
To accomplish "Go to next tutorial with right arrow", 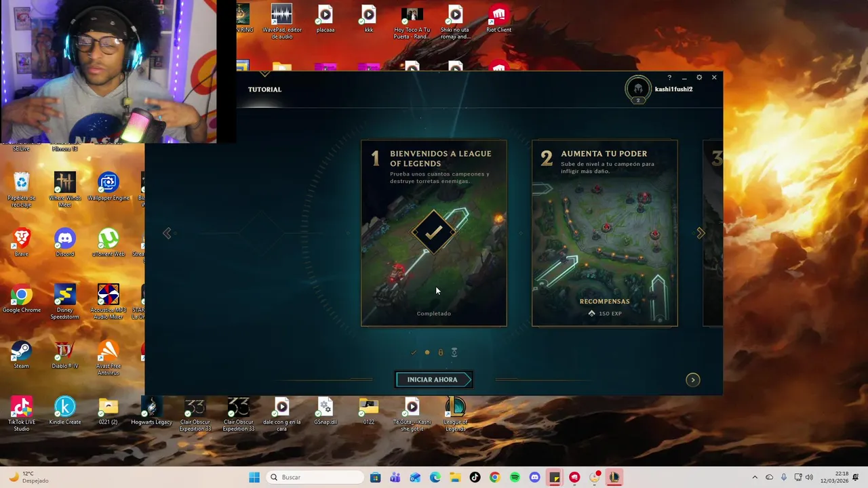I will tap(701, 233).
